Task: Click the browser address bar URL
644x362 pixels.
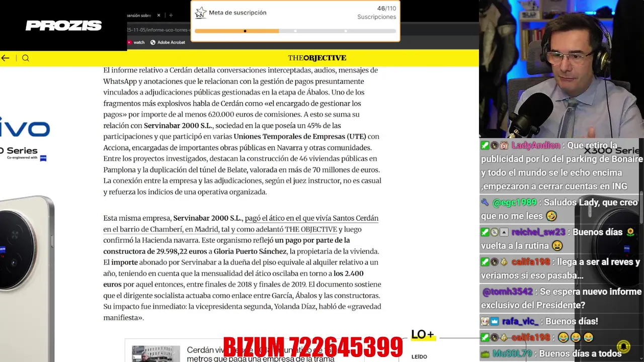Action: tap(158, 29)
